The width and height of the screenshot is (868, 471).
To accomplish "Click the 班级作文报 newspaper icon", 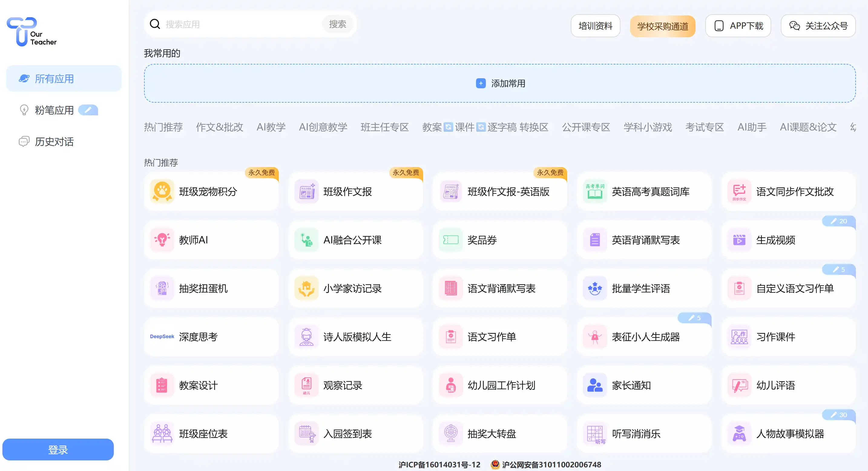I will (306, 191).
